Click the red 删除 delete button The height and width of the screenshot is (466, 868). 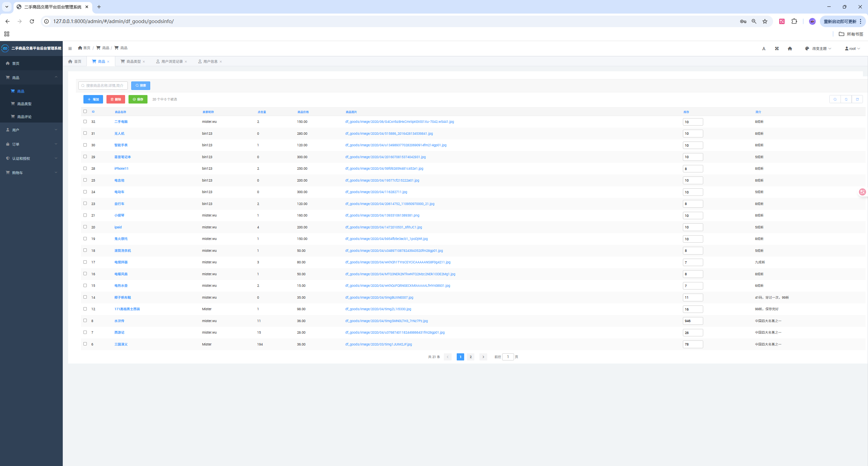click(x=116, y=99)
